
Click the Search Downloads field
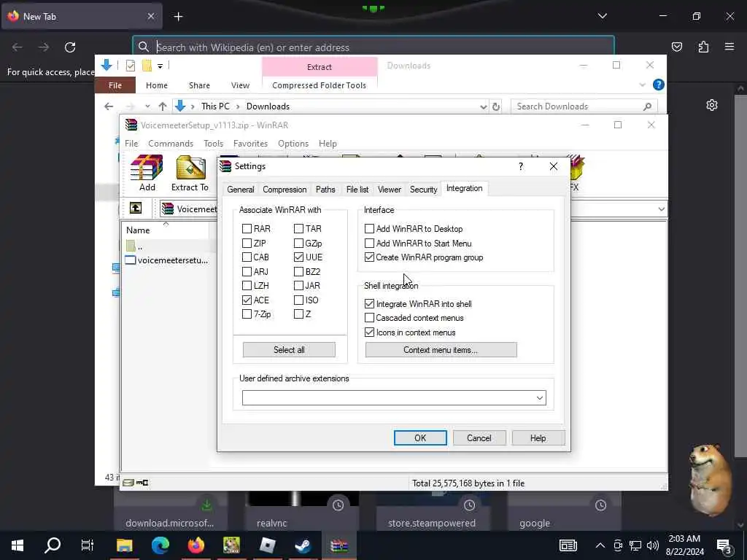coord(584,106)
